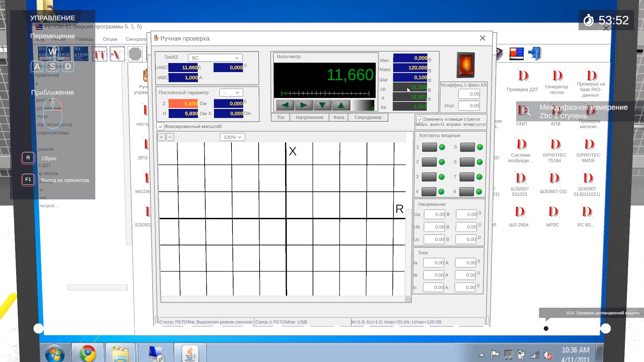Switch to the Напряжение tab
This screenshot has height=362, width=644.
click(x=309, y=117)
